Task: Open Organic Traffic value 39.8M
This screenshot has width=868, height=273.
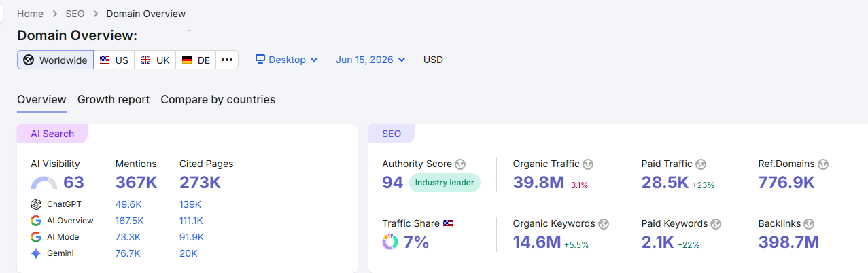Action: pos(538,183)
